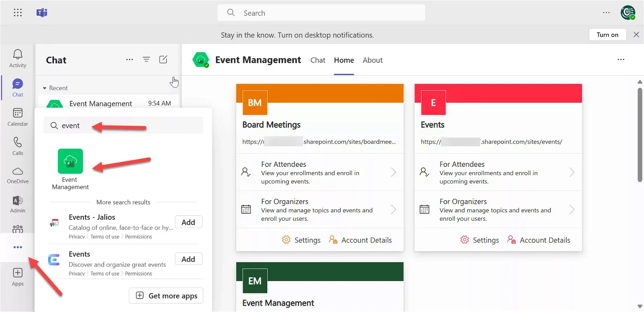Click the Get more apps button
Viewport: 644px width, 312px height.
[166, 296]
